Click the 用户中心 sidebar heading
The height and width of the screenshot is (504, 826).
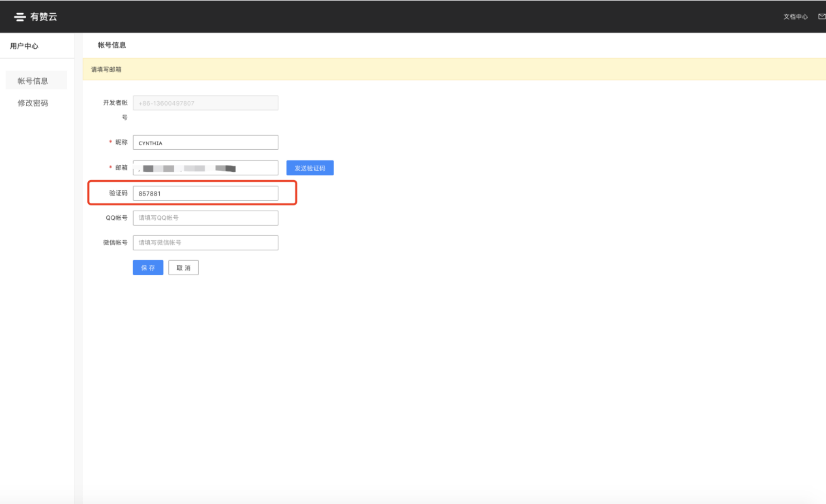[24, 46]
